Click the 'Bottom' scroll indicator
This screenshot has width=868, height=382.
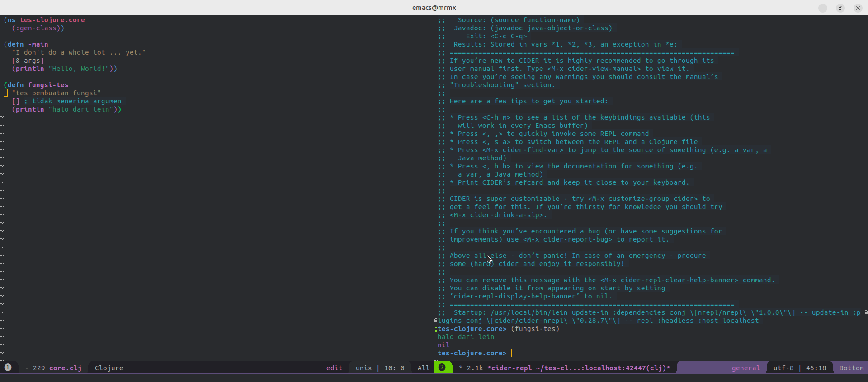click(x=851, y=368)
